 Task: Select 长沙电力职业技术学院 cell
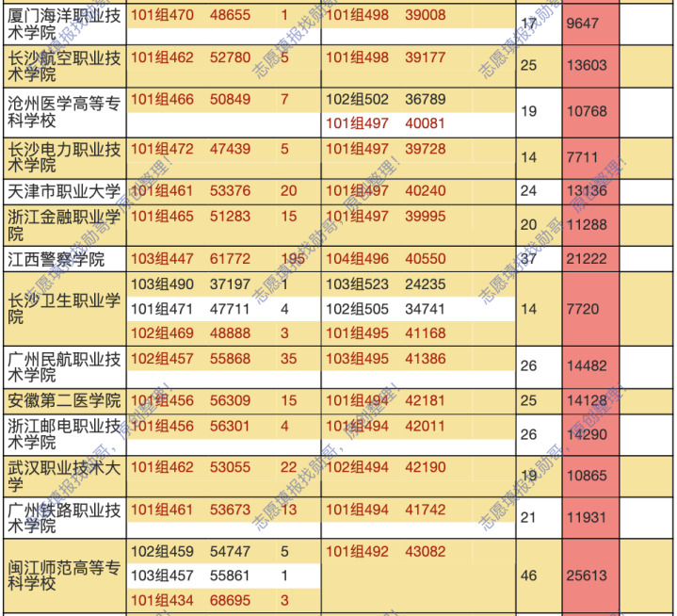pos(64,157)
